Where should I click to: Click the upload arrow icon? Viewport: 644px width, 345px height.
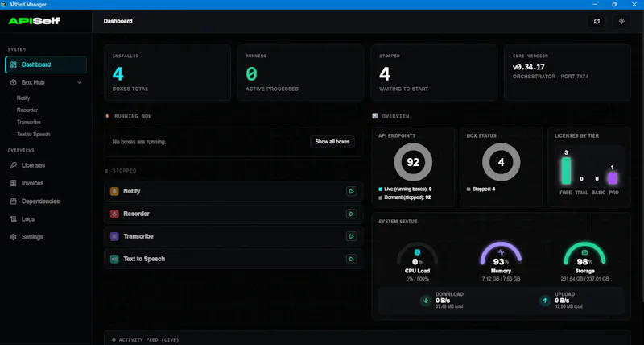pos(545,301)
